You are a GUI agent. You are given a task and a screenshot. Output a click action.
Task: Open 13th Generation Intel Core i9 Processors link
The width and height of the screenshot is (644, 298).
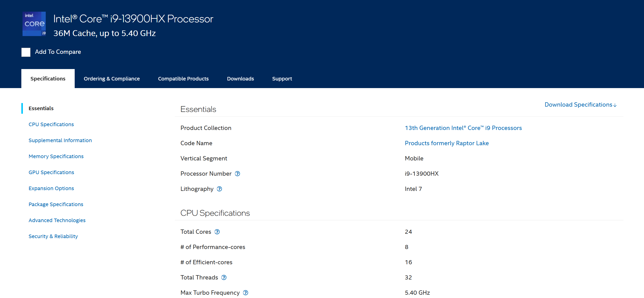click(x=463, y=128)
